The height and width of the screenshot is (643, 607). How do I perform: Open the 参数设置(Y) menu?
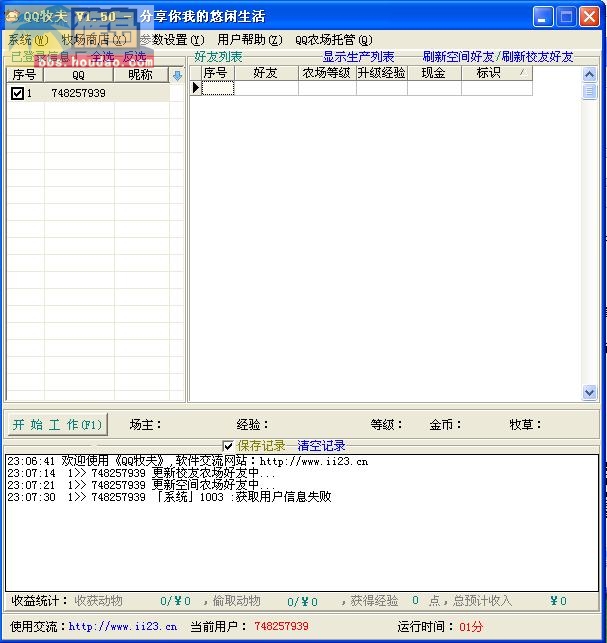pos(172,40)
